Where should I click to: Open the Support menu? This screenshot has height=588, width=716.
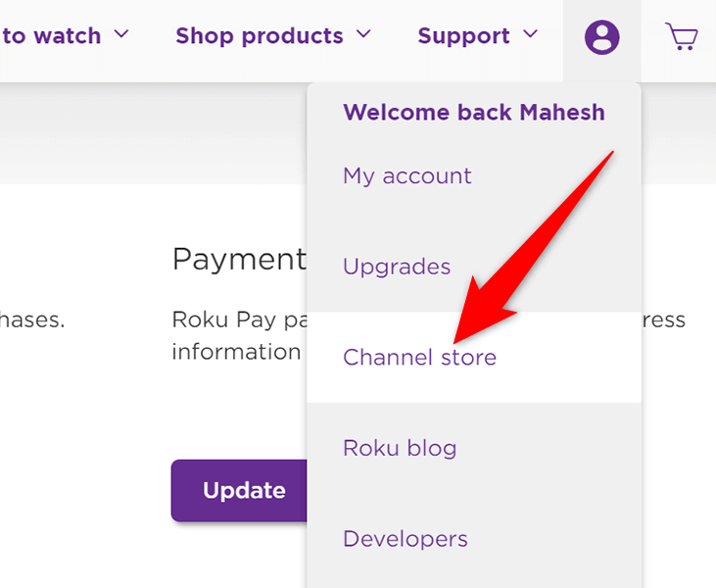463,36
